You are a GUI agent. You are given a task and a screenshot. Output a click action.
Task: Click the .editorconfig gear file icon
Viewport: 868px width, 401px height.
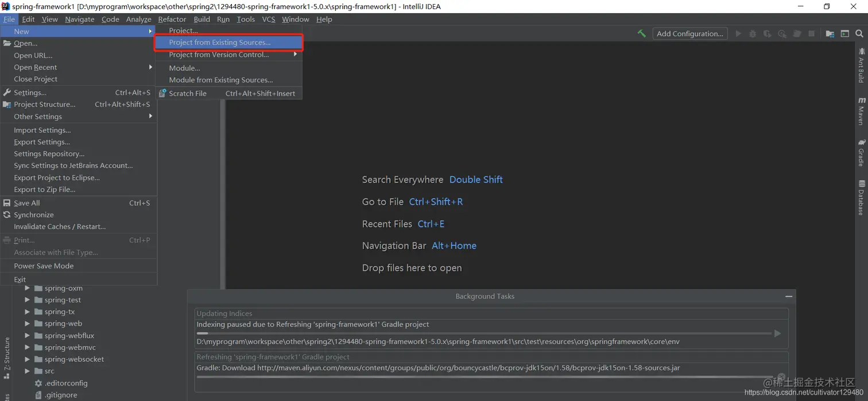coord(38,383)
